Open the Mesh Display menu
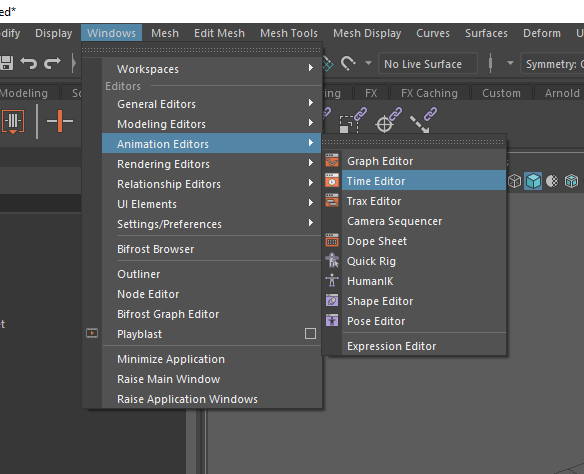This screenshot has width=584, height=474. 367,33
